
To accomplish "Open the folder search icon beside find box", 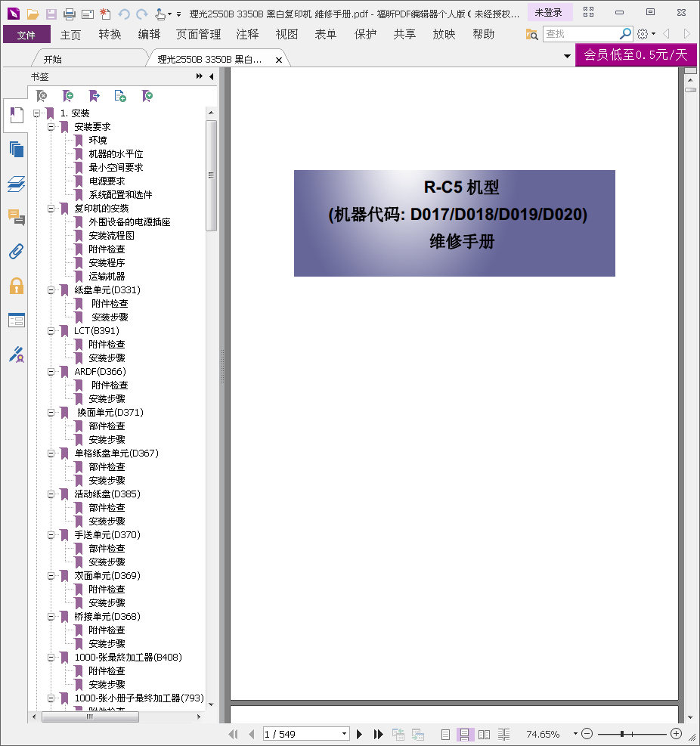I will pos(531,34).
